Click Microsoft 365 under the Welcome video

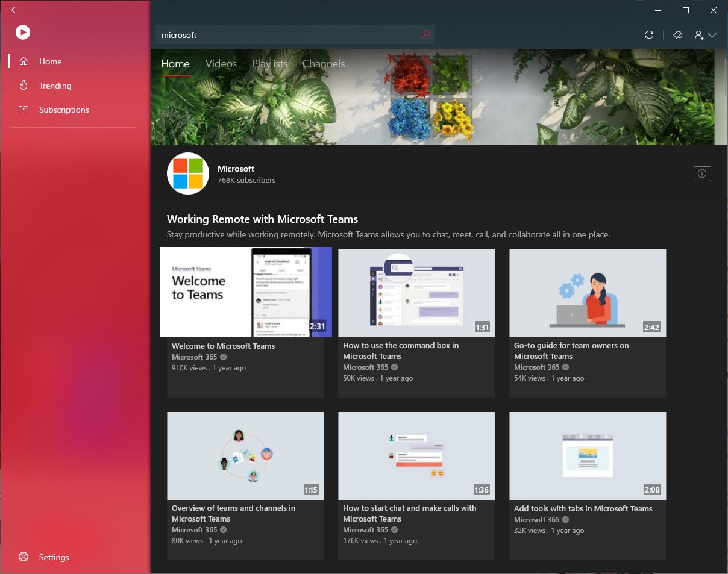click(194, 357)
